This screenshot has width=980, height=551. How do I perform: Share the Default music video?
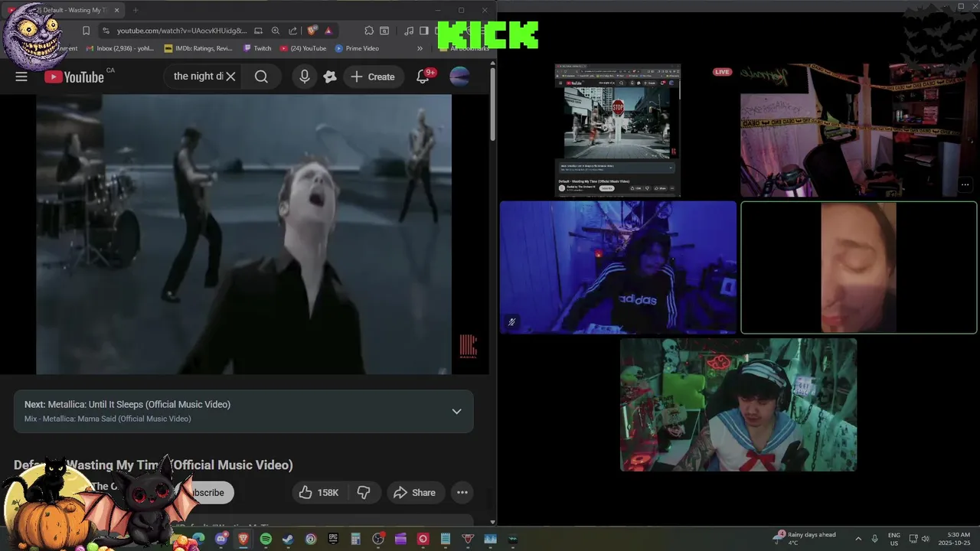414,493
